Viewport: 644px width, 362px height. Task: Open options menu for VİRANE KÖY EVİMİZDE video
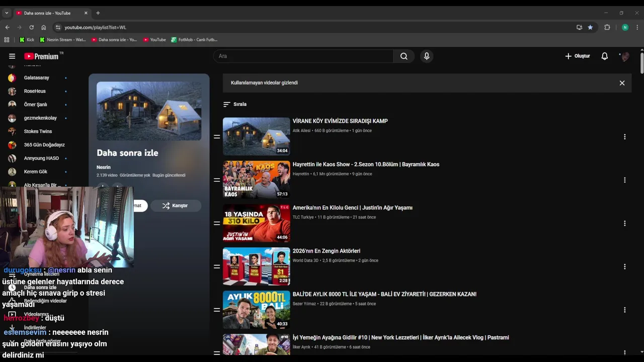(624, 137)
